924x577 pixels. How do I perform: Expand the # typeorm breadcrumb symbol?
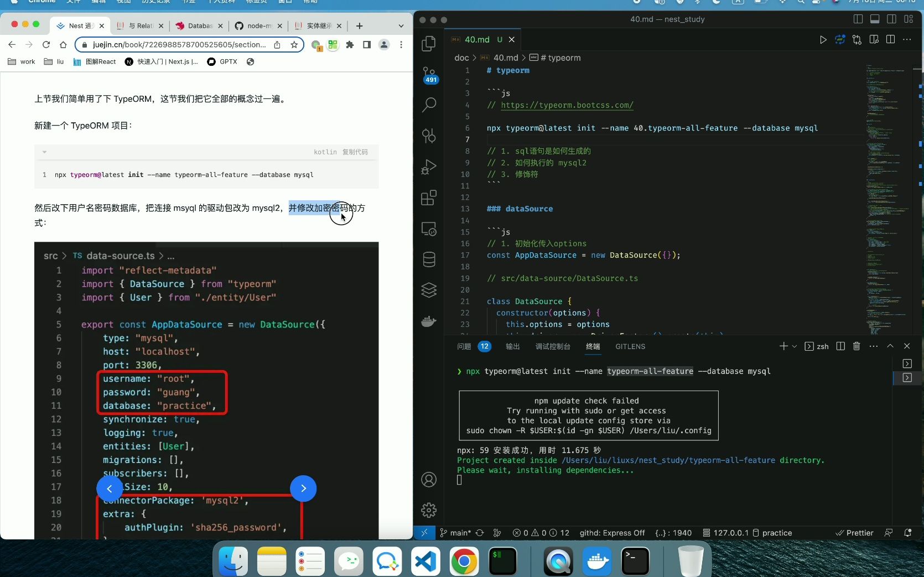pos(556,58)
